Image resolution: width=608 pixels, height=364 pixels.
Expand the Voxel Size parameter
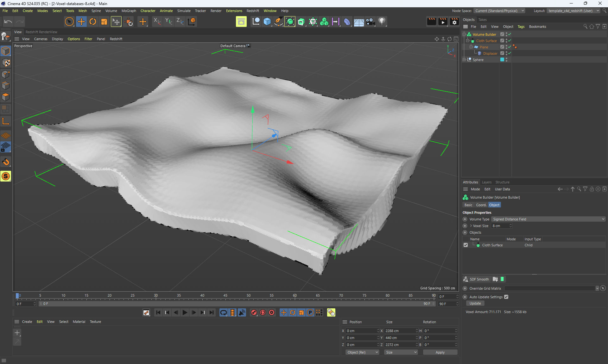click(x=471, y=226)
